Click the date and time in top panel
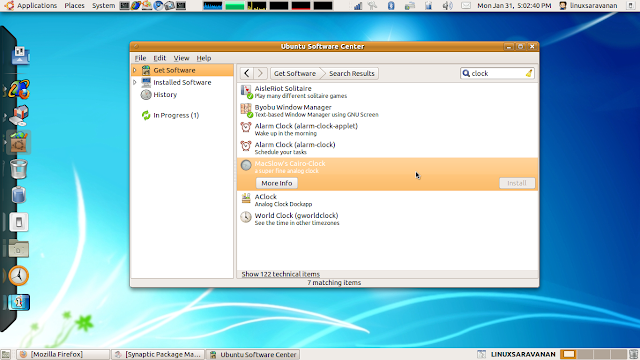This screenshot has height=360, width=640. [514, 6]
